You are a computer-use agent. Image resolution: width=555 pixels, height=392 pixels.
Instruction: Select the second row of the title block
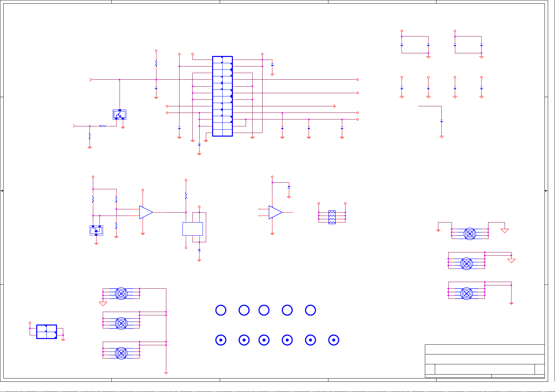(x=485, y=359)
